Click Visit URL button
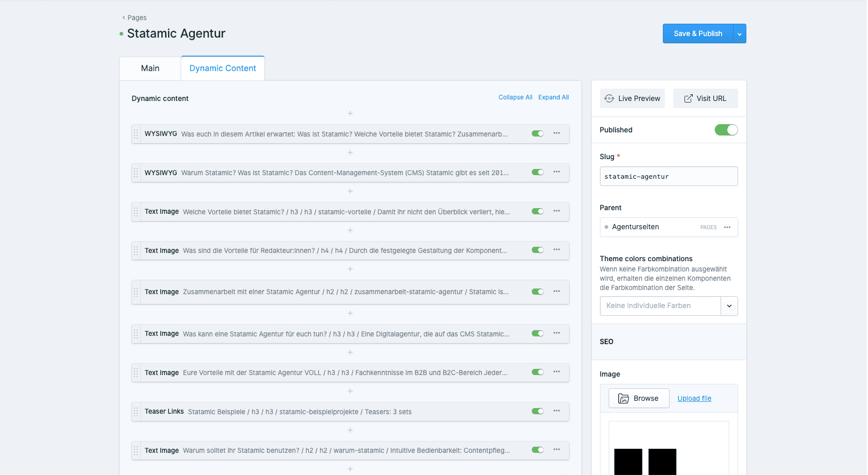The image size is (868, 475). (x=705, y=98)
